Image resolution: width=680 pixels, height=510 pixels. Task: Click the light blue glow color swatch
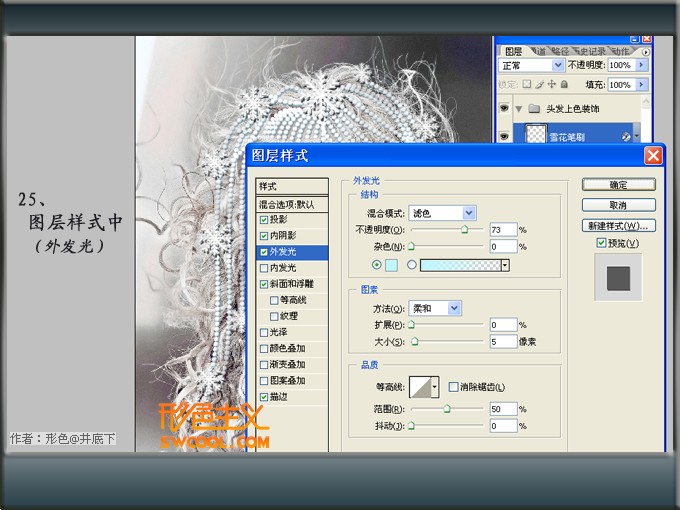click(x=391, y=265)
